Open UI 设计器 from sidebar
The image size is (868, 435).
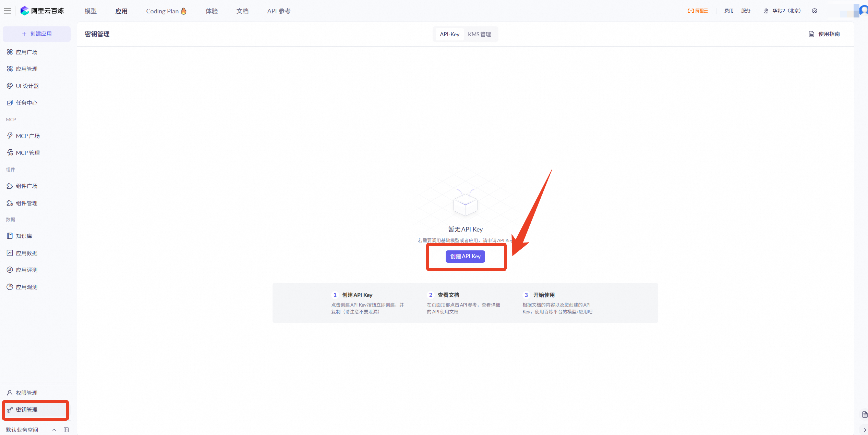tap(27, 86)
